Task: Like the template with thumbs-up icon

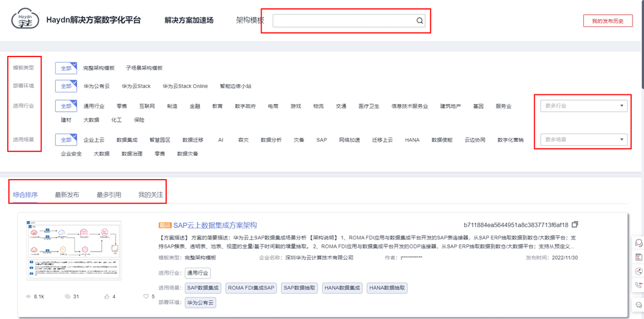Action: [107, 297]
